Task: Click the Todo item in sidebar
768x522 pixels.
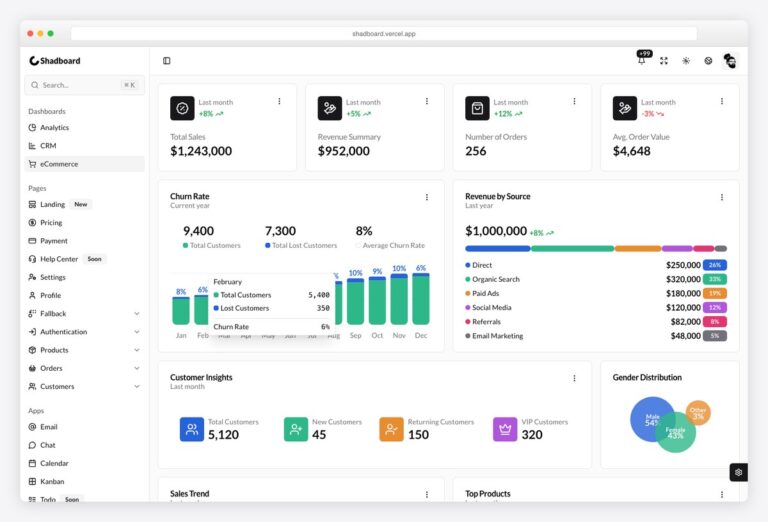Action: click(84, 498)
